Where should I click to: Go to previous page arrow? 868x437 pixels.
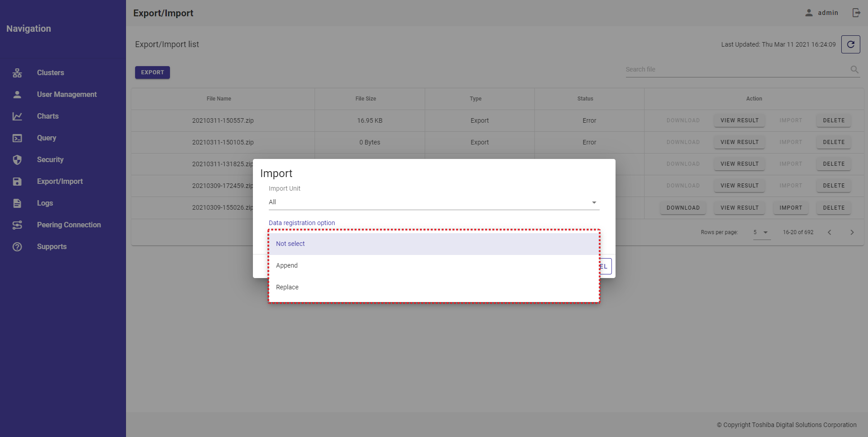click(829, 232)
